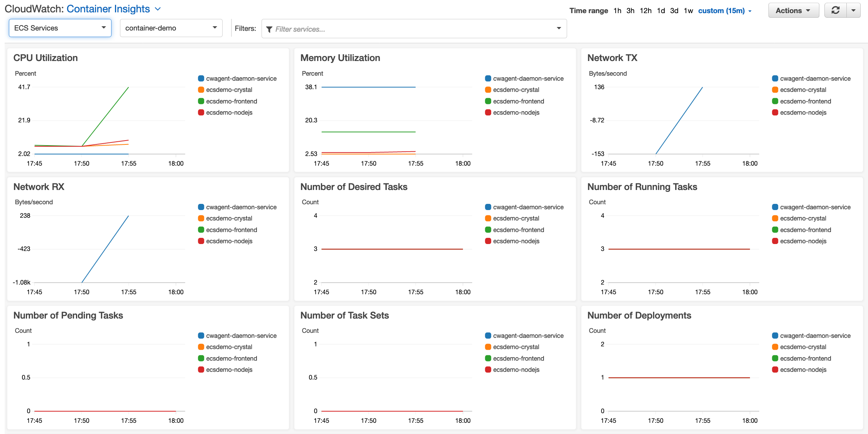868x434 pixels.
Task: Click the CPU Utilization widget title
Action: (46, 58)
